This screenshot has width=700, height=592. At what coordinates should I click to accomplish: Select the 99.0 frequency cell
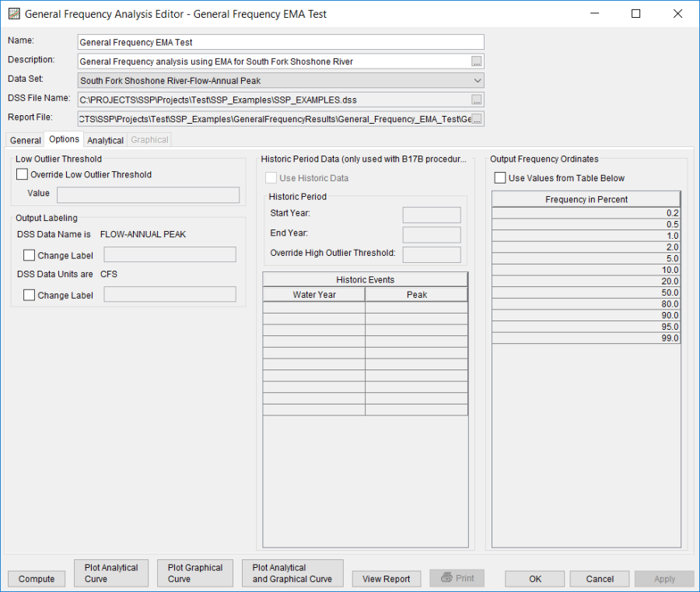coord(586,338)
